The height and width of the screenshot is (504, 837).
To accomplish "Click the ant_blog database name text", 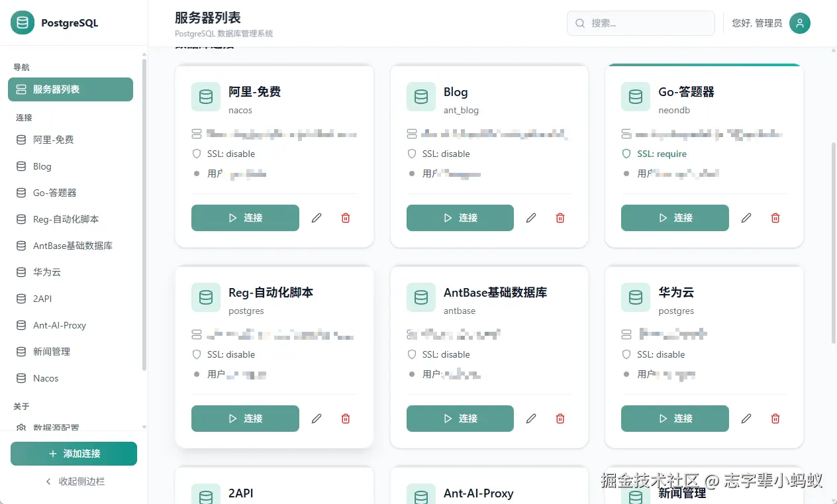I will click(461, 111).
